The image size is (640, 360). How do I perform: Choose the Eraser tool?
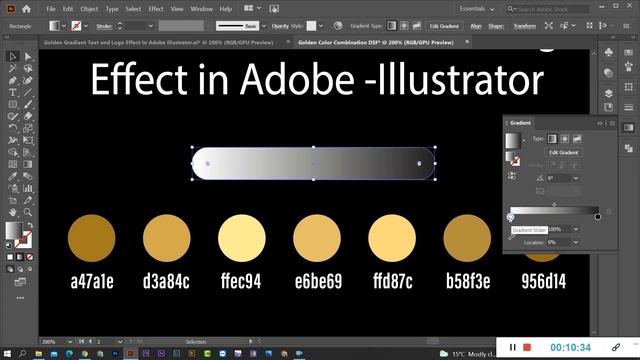28,116
